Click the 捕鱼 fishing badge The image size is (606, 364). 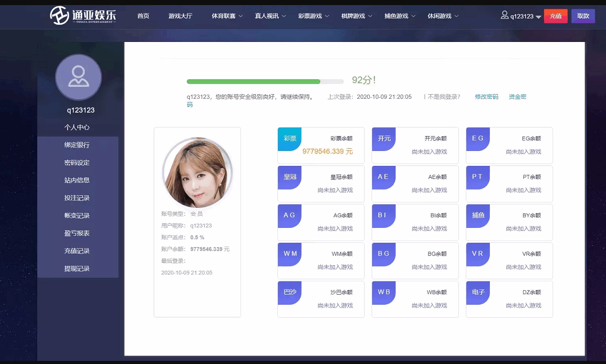tap(478, 215)
